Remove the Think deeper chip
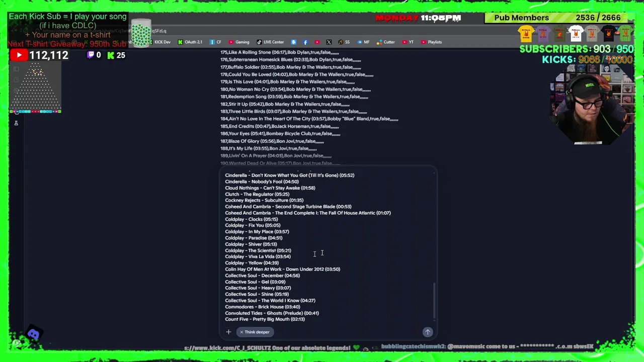This screenshot has width=644, height=362. pos(242,332)
